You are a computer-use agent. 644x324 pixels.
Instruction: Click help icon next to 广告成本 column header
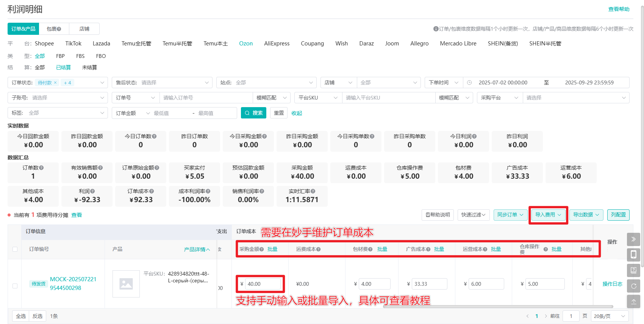point(428,249)
